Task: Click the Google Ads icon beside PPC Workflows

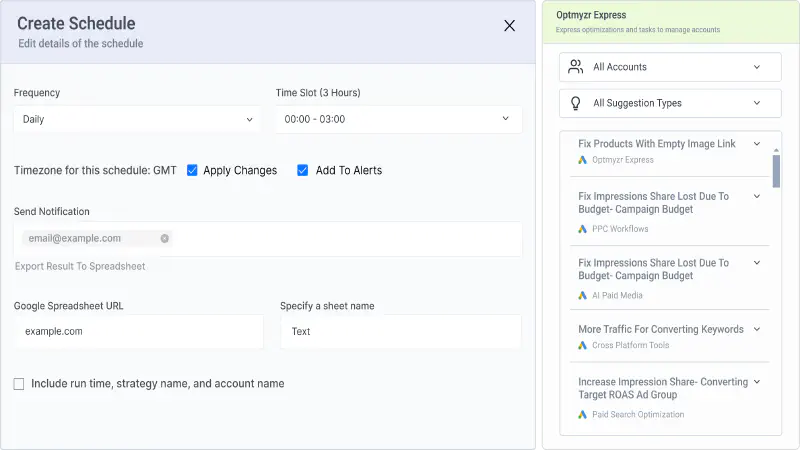Action: pyautogui.click(x=582, y=229)
